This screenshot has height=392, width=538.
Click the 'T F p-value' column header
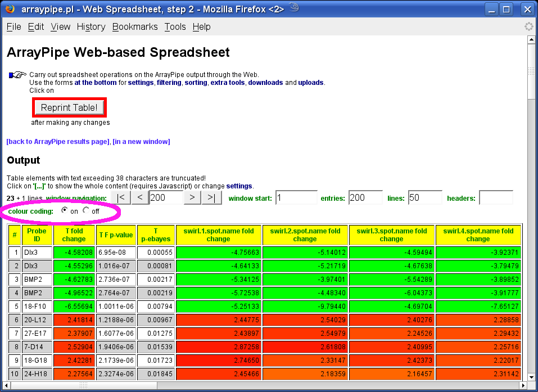click(116, 235)
